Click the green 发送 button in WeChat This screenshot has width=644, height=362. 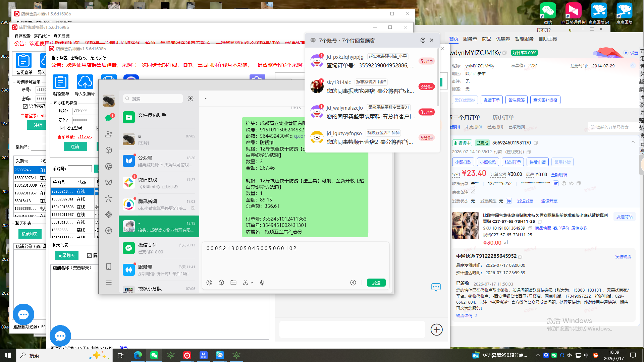coord(376,283)
